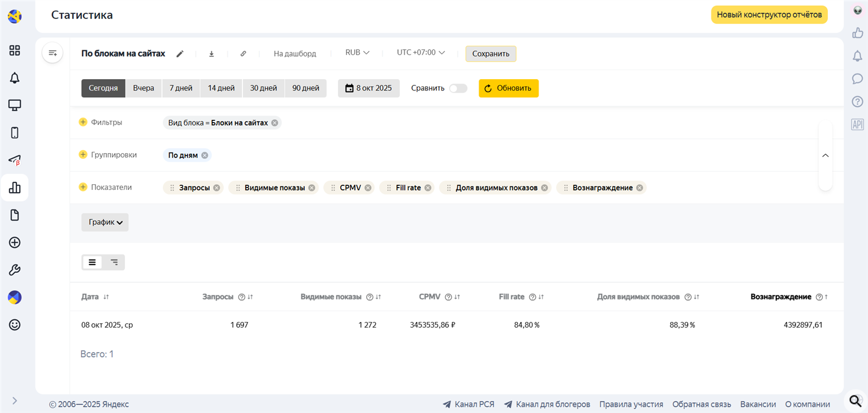
Task: Select the Вчера period tab
Action: (x=144, y=88)
